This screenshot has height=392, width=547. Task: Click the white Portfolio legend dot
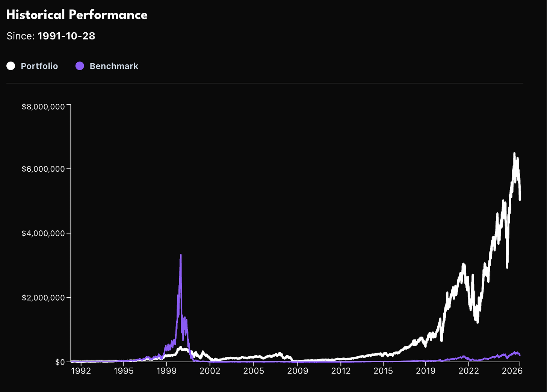pyautogui.click(x=11, y=66)
